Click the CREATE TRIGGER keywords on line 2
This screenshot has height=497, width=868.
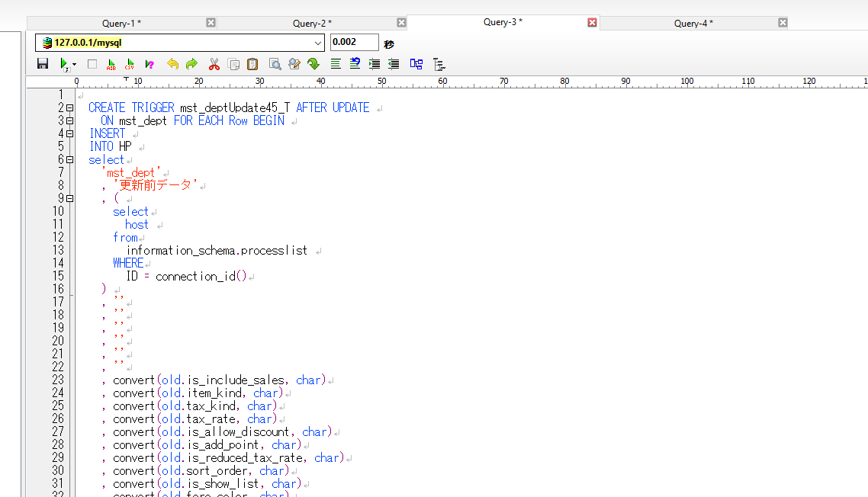[131, 107]
